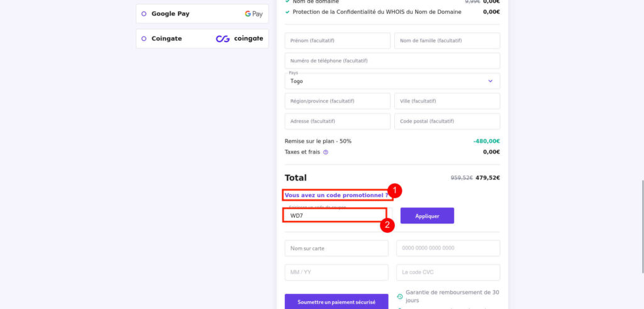
Task: Click the MM / YY expiry field
Action: (336, 272)
